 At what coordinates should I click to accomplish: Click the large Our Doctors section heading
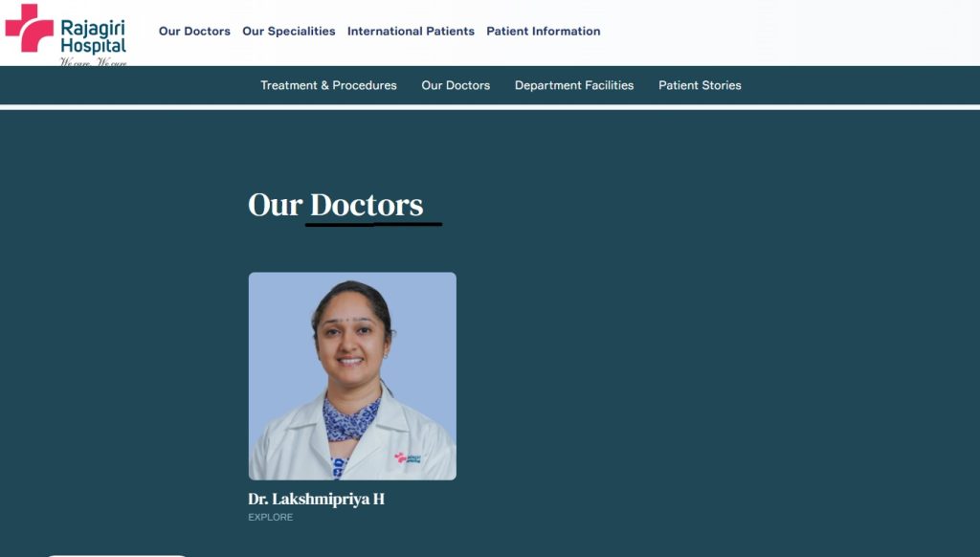(x=336, y=205)
